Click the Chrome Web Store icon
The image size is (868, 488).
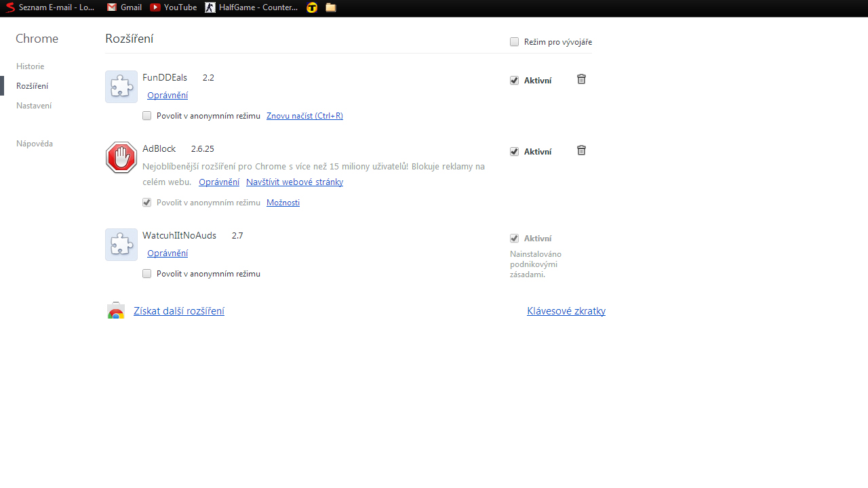pos(116,311)
